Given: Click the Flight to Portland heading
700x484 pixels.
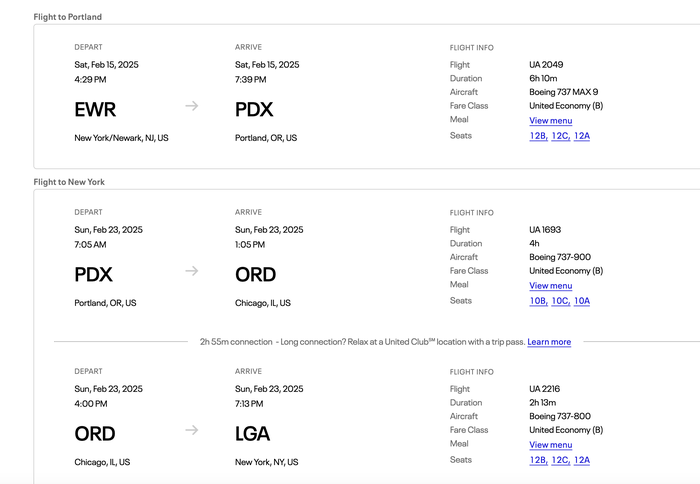Looking at the screenshot, I should pyautogui.click(x=67, y=17).
